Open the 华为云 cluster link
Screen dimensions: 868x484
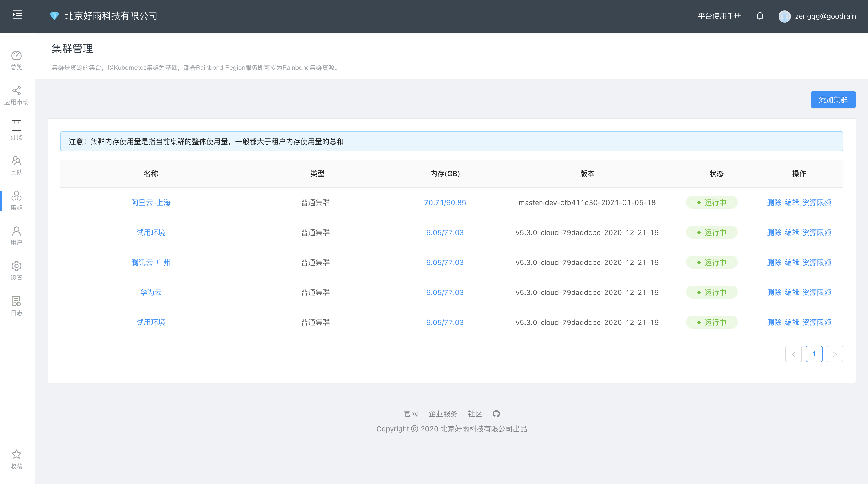(151, 292)
